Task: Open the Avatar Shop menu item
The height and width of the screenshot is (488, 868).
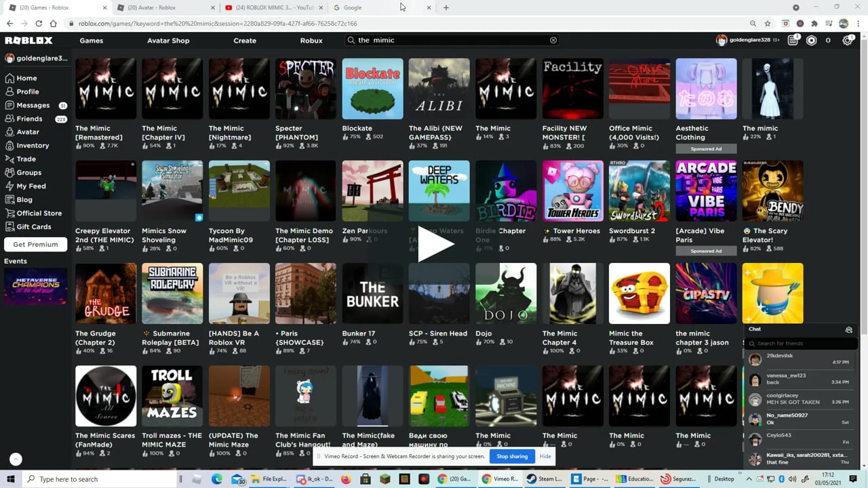Action: (x=168, y=41)
